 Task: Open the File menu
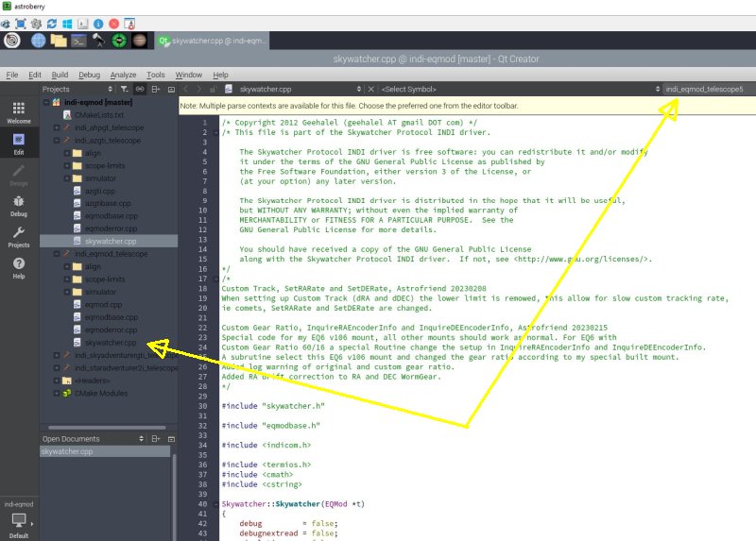coord(12,75)
